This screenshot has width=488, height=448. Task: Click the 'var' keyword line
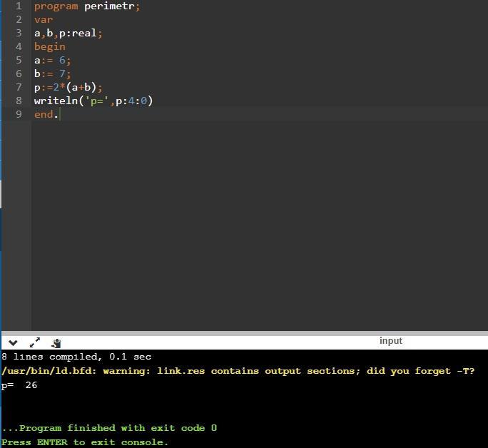coord(44,19)
